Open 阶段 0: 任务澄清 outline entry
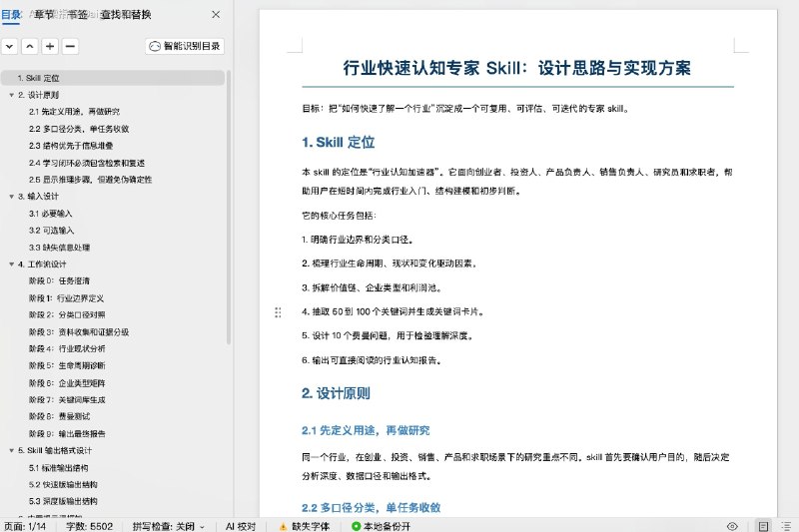Viewport: 799px width, 532px height. pyautogui.click(x=59, y=280)
